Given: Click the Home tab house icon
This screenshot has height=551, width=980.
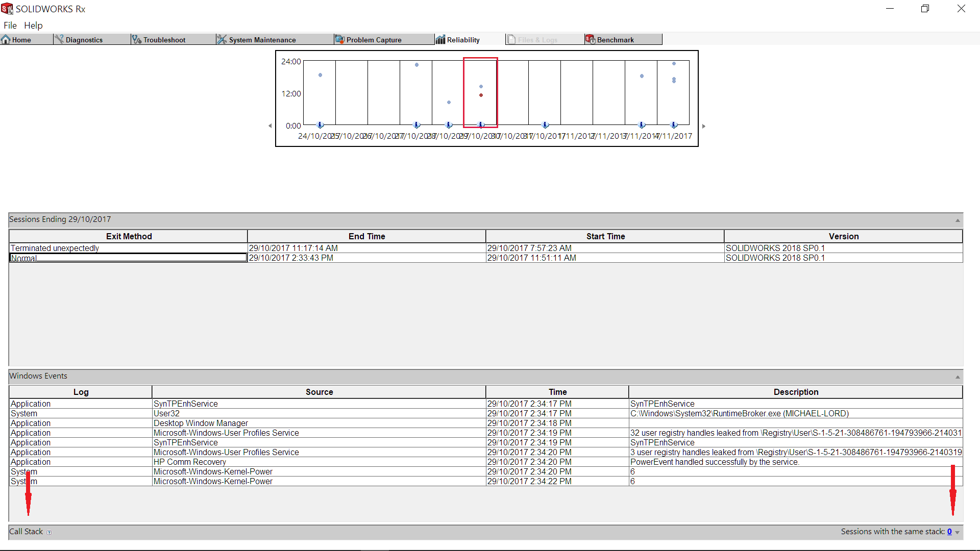Looking at the screenshot, I should point(6,40).
